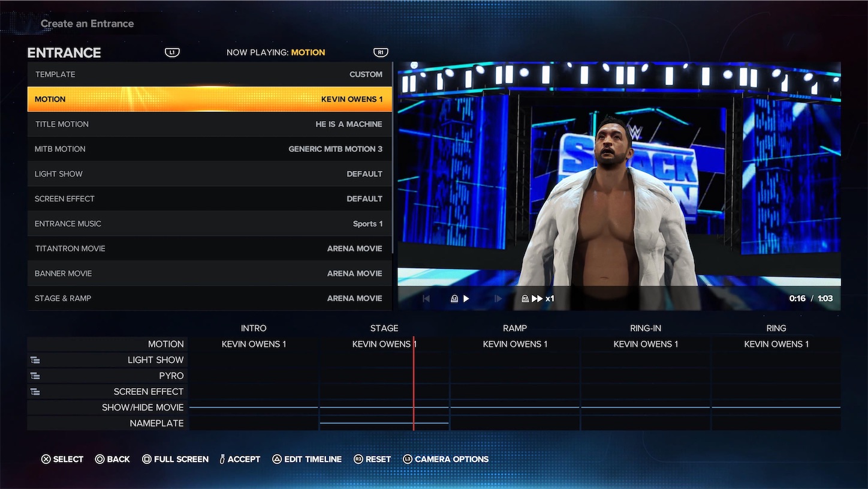Jump to the Stage timeline section

[x=384, y=328]
